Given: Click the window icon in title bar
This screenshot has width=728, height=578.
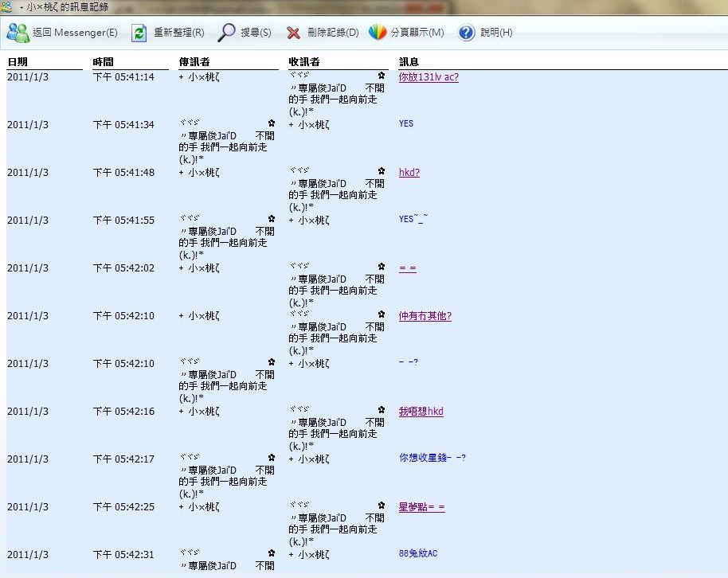Looking at the screenshot, I should (6, 7).
